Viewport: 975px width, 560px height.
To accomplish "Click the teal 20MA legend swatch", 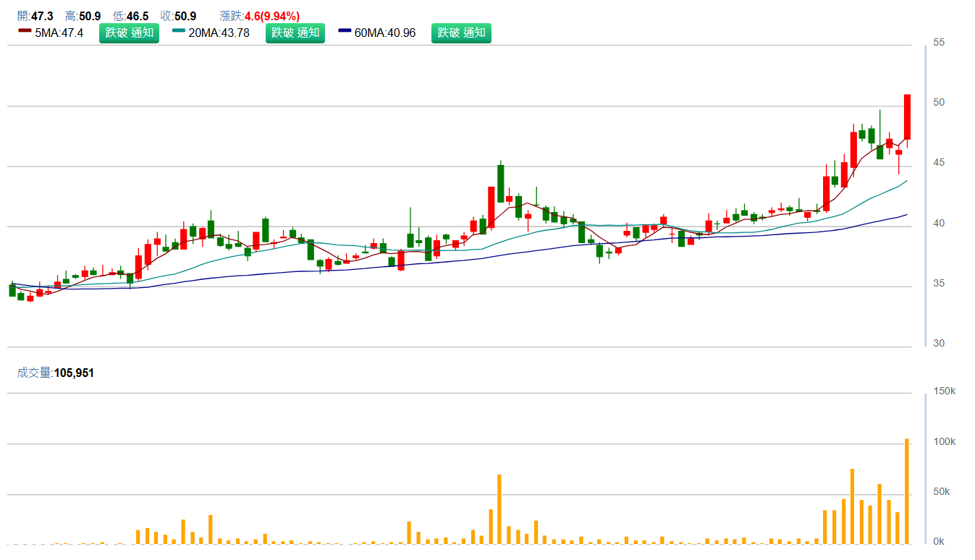I will click(x=180, y=31).
